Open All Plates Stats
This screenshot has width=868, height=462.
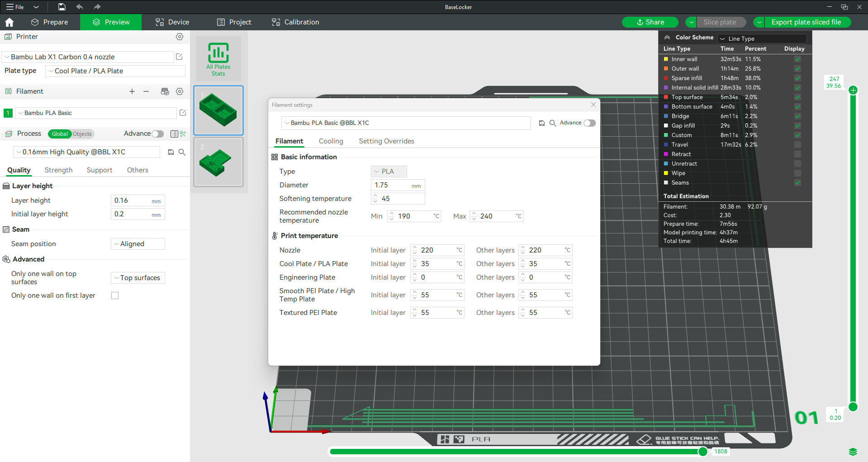[x=218, y=59]
